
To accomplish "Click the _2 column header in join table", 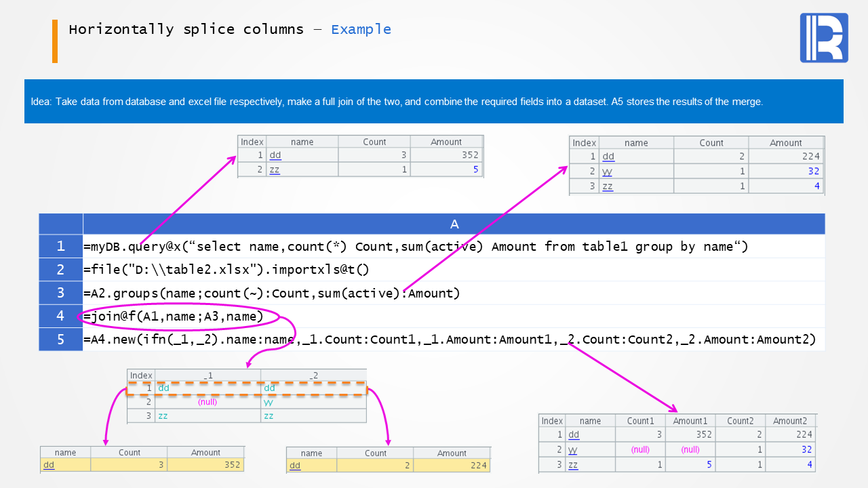I will point(313,375).
